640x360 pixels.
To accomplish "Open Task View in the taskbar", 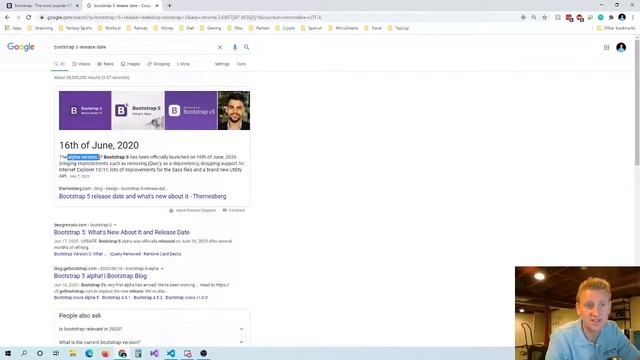I will 56,353.
